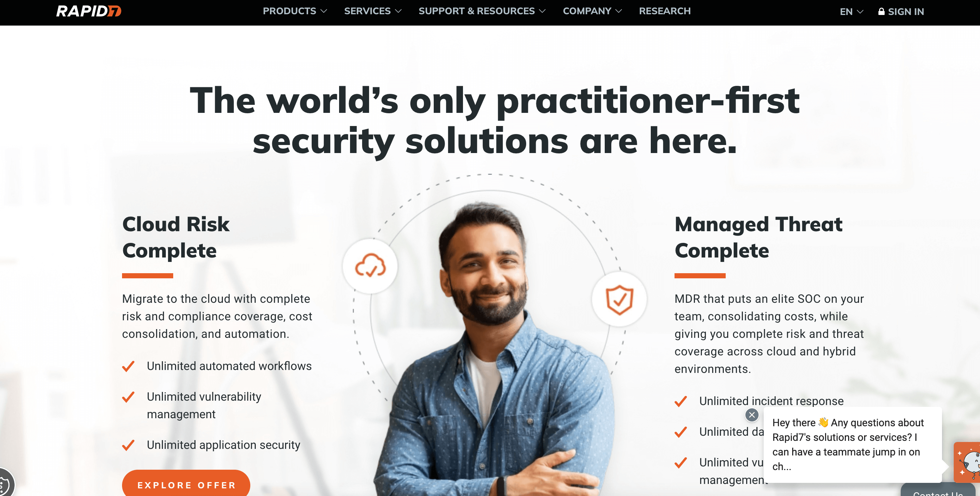
Task: Expand the Products dropdown menu
Action: (295, 11)
